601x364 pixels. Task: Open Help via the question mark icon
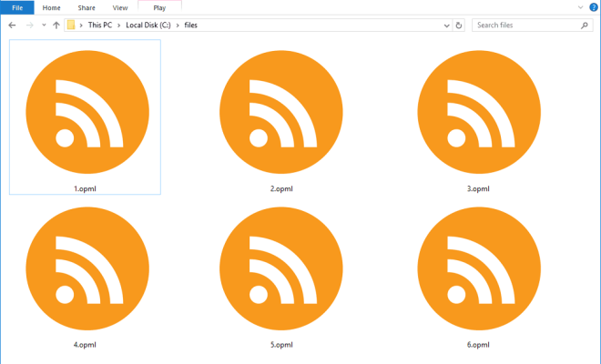(594, 7)
